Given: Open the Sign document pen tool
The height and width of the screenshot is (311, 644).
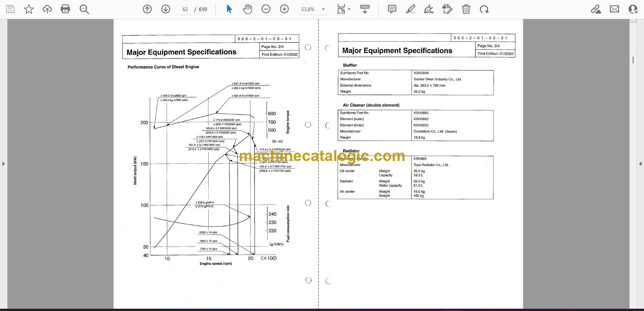Looking at the screenshot, I should coord(429,9).
